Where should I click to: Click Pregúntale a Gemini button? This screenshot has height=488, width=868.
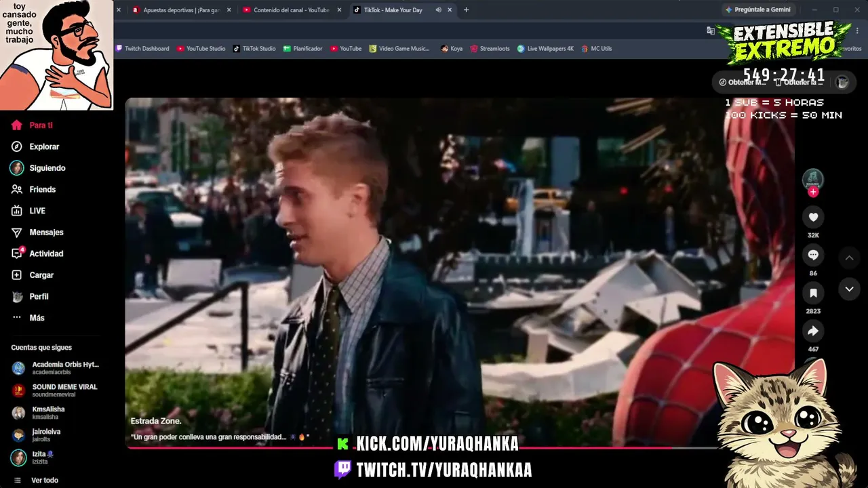(x=757, y=10)
